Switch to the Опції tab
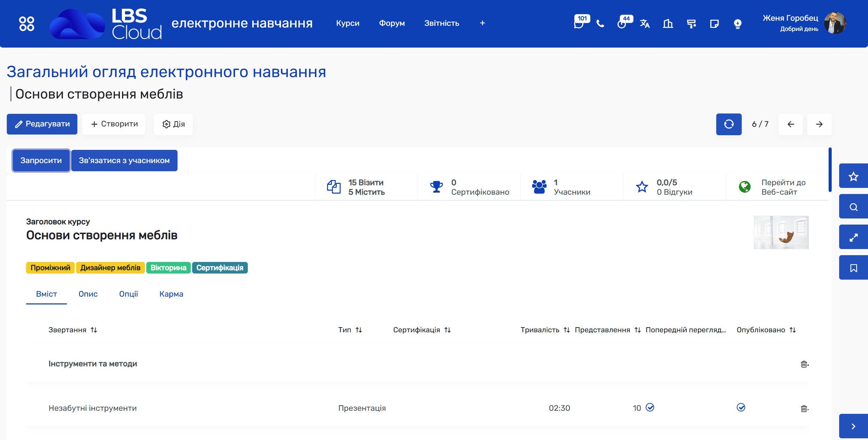Image resolution: width=868 pixels, height=440 pixels. point(128,294)
